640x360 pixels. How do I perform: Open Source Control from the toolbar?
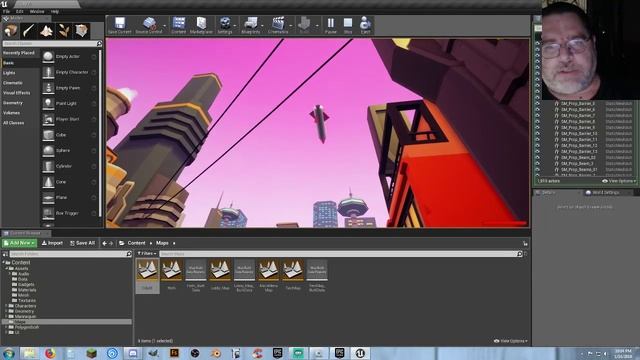coord(149,25)
